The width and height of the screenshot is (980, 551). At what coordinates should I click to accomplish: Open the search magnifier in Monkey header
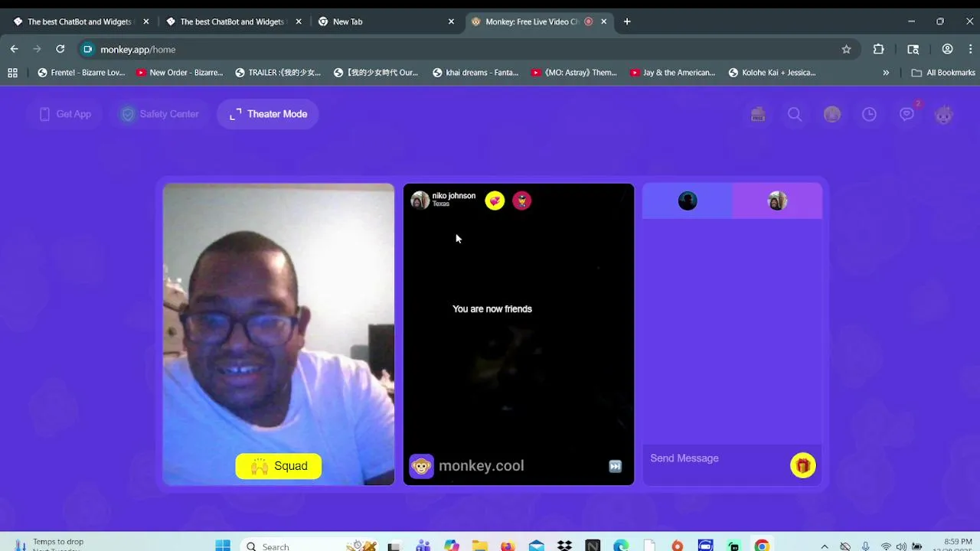(x=795, y=114)
